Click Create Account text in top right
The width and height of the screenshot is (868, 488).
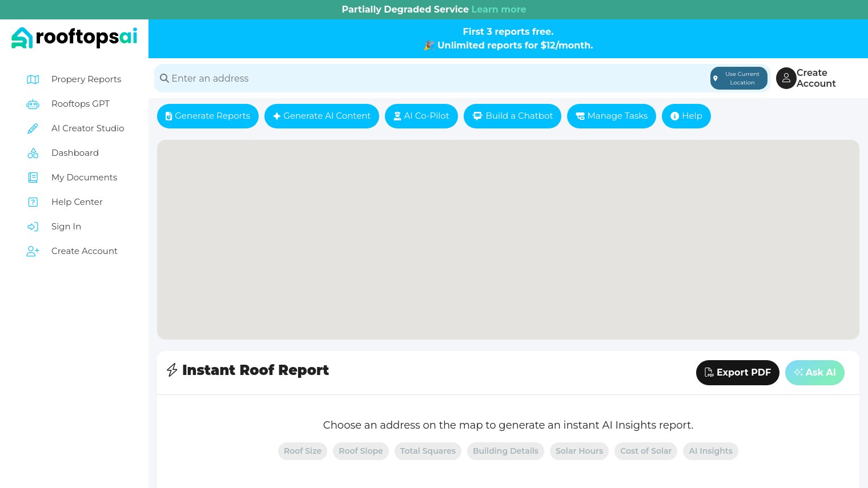click(x=816, y=78)
